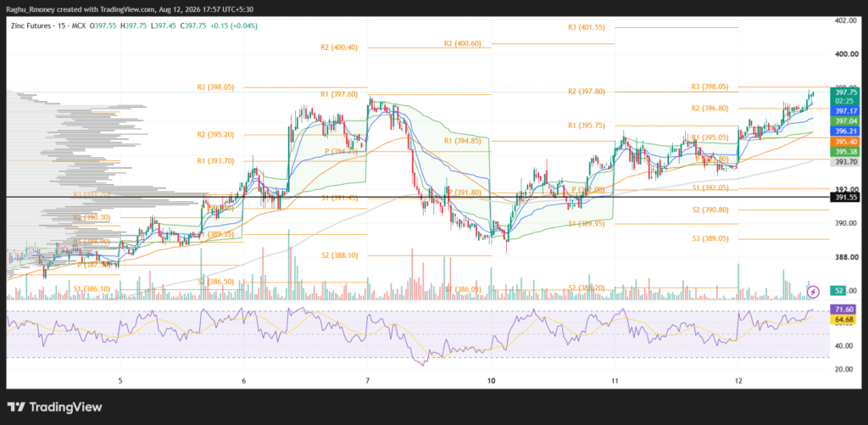Select the grey 393.70 price tag
The image size is (868, 425).
[x=847, y=162]
